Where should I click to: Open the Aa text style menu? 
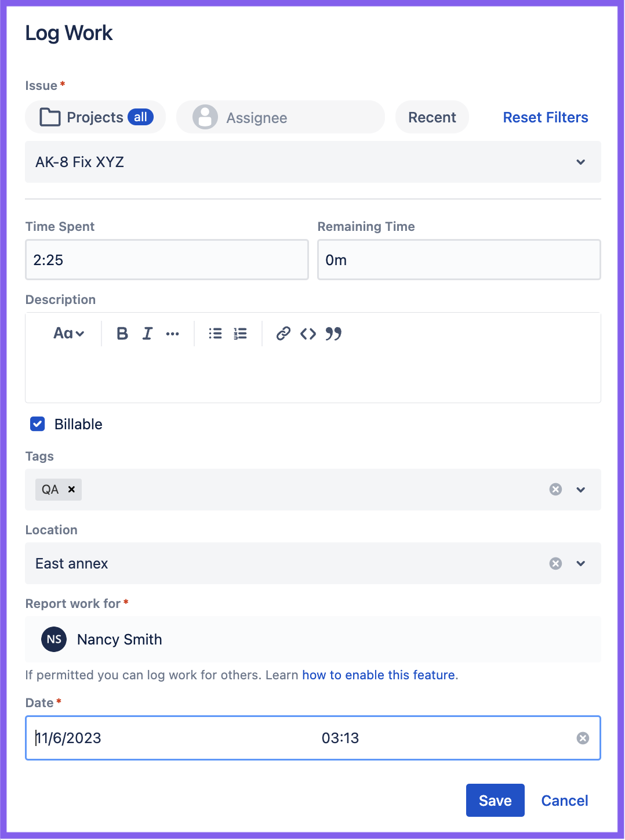click(68, 334)
